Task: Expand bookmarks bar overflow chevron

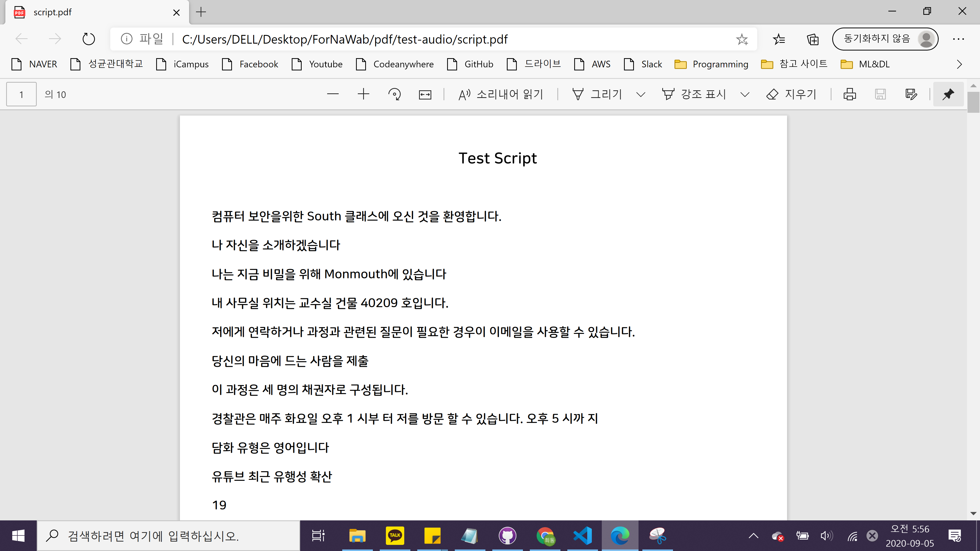Action: pyautogui.click(x=959, y=64)
